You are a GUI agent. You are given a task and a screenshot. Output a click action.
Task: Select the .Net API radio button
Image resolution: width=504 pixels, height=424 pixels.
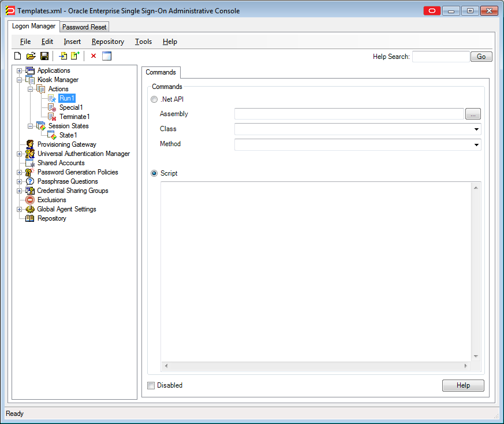(154, 99)
